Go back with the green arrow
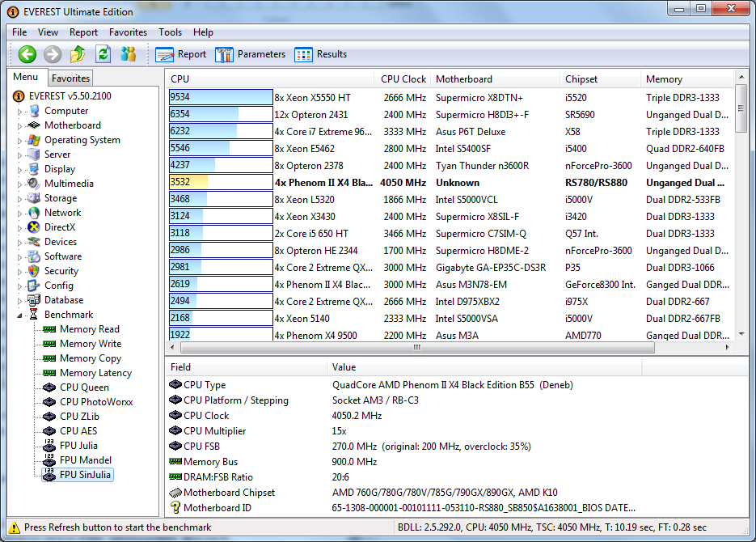Screen dimensions: 756x542 coord(27,54)
